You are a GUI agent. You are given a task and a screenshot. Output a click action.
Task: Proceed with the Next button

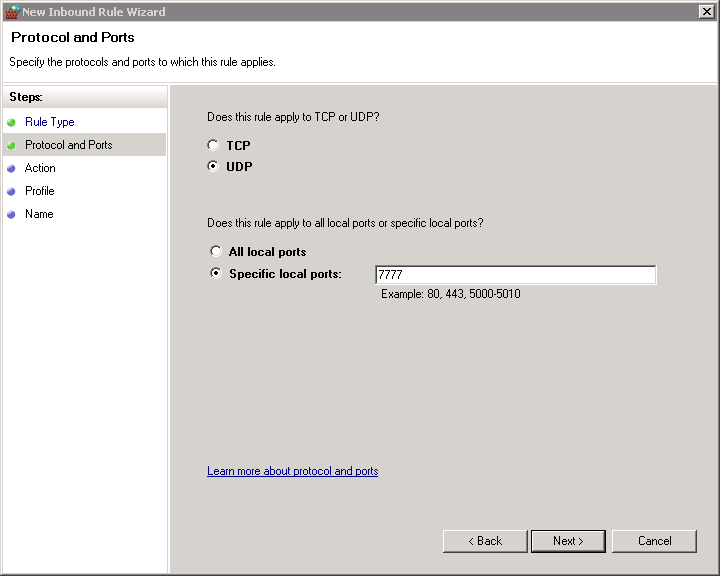(x=568, y=541)
